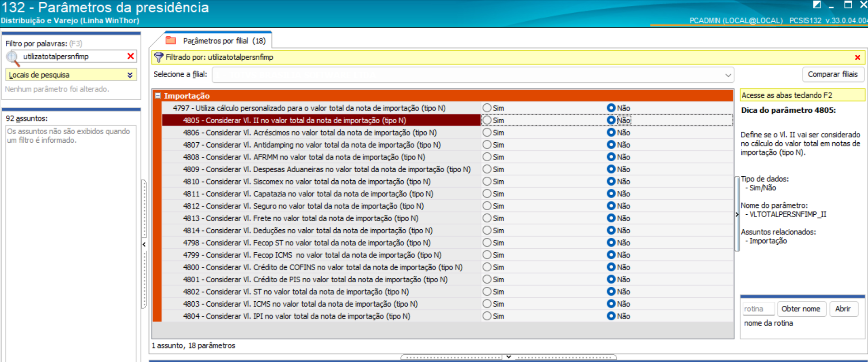Select 'Sim' for parameter 4806 Acréscimos
Viewport: 868px width, 362px height.
tap(487, 132)
